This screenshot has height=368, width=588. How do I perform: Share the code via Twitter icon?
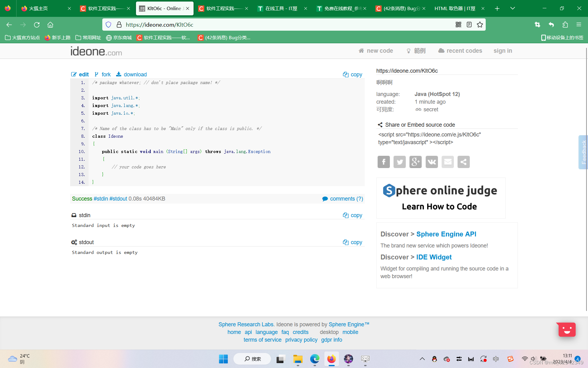click(x=399, y=162)
